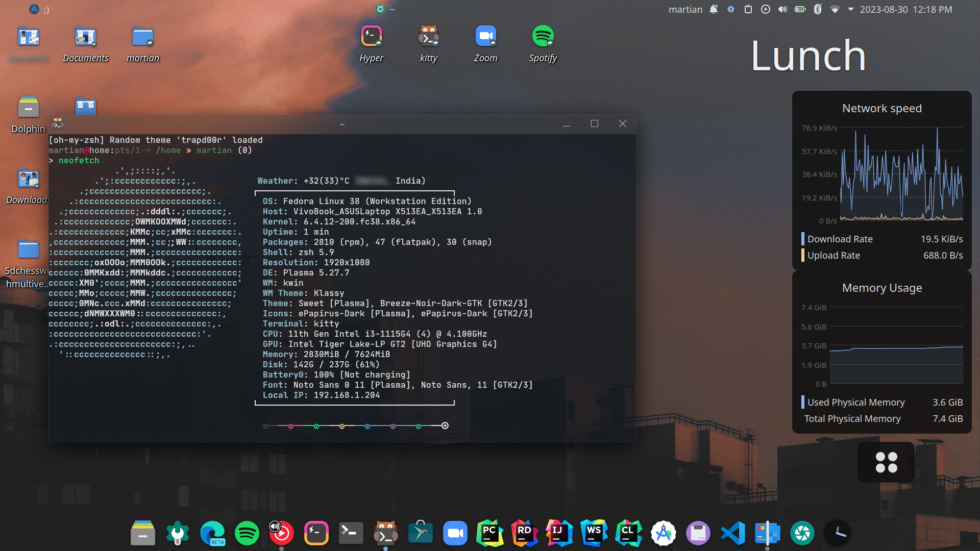Open the Hyper desktop shortcut
The width and height of the screenshot is (980, 551).
click(x=371, y=44)
